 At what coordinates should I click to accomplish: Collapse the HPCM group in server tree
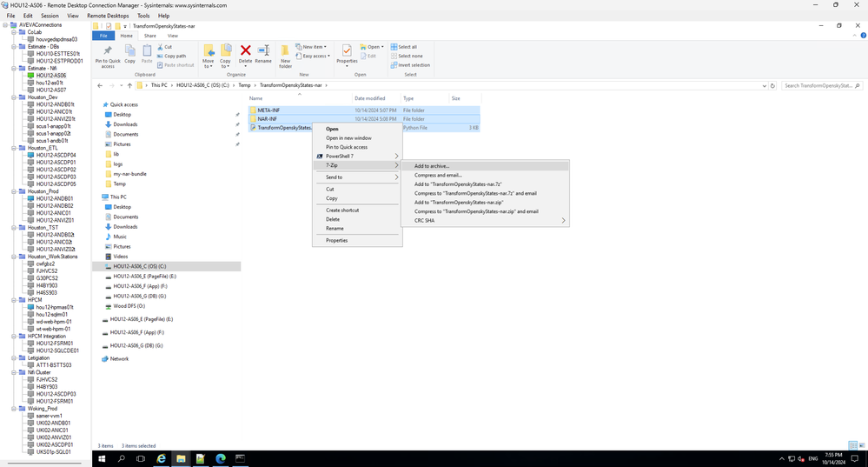[x=16, y=300]
